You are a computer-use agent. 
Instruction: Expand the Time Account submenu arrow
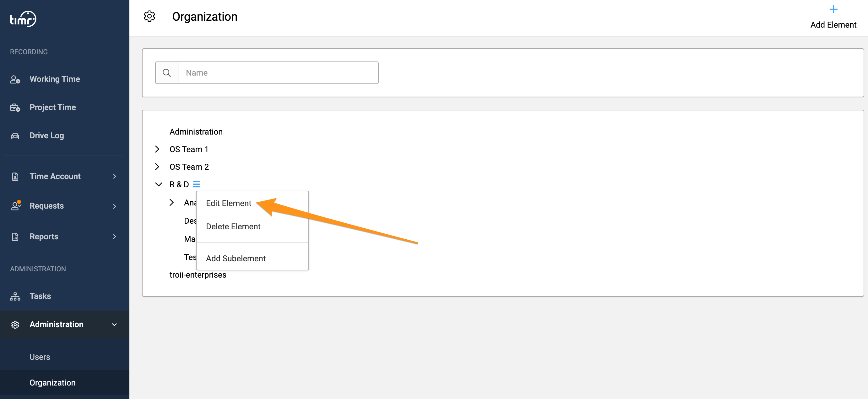(115, 176)
